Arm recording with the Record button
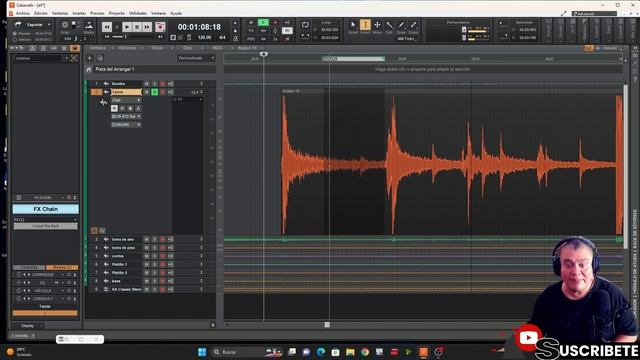640x360 pixels. pyautogui.click(x=160, y=27)
